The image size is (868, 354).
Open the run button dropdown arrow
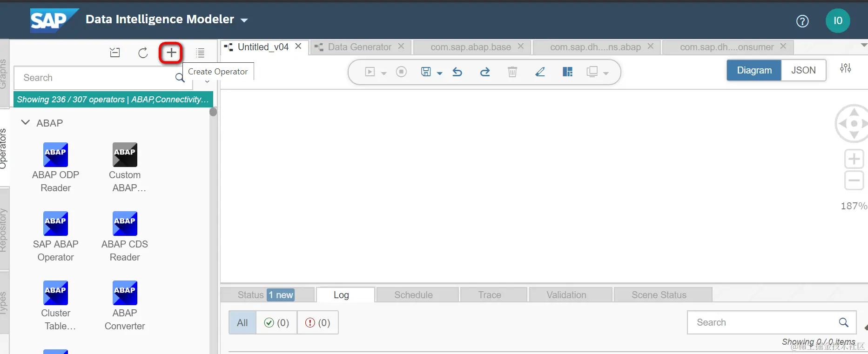(x=384, y=73)
